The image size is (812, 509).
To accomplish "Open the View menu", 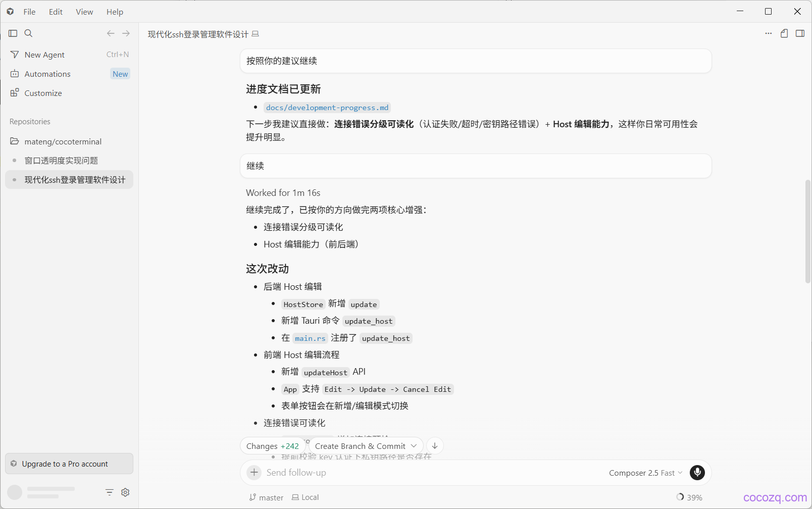I will [x=84, y=12].
